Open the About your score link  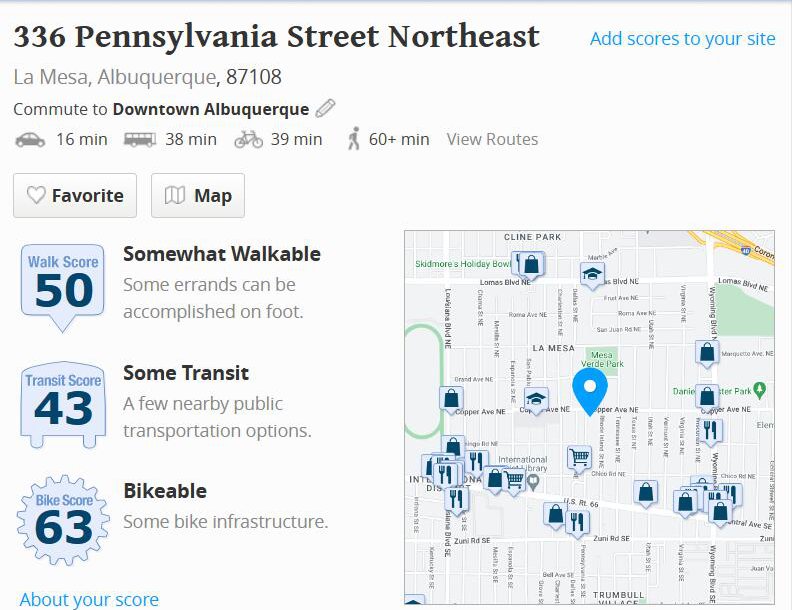89,599
